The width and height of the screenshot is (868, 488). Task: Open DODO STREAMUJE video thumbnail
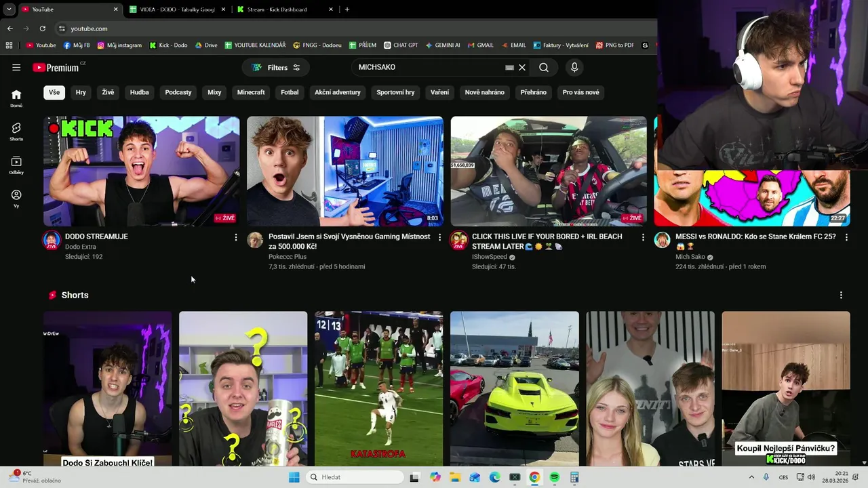(141, 171)
